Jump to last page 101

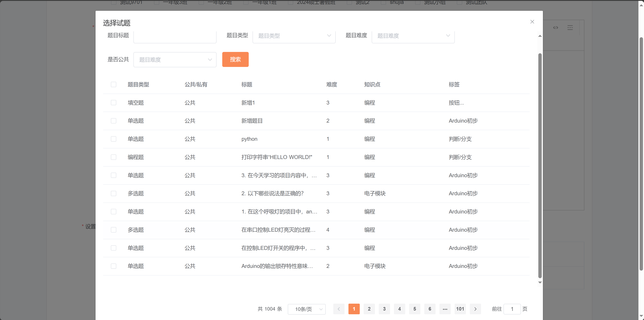(460, 309)
